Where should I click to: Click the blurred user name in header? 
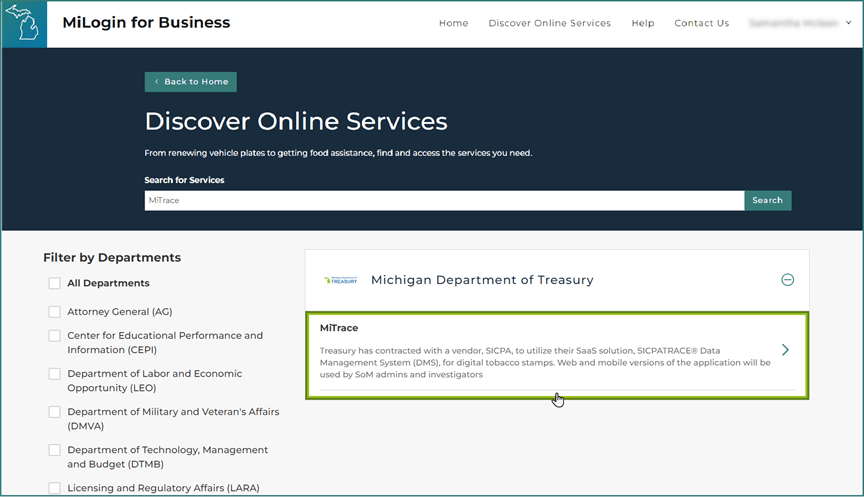pyautogui.click(x=793, y=23)
